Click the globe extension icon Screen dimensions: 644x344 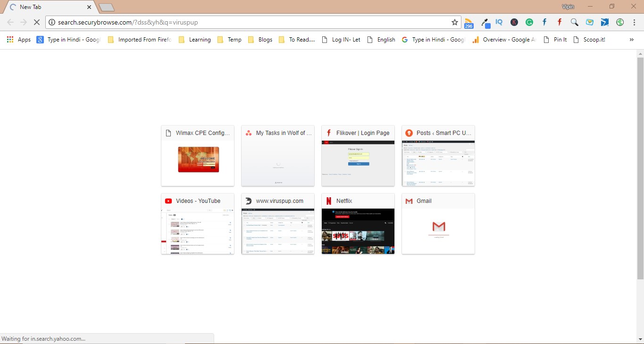[619, 22]
